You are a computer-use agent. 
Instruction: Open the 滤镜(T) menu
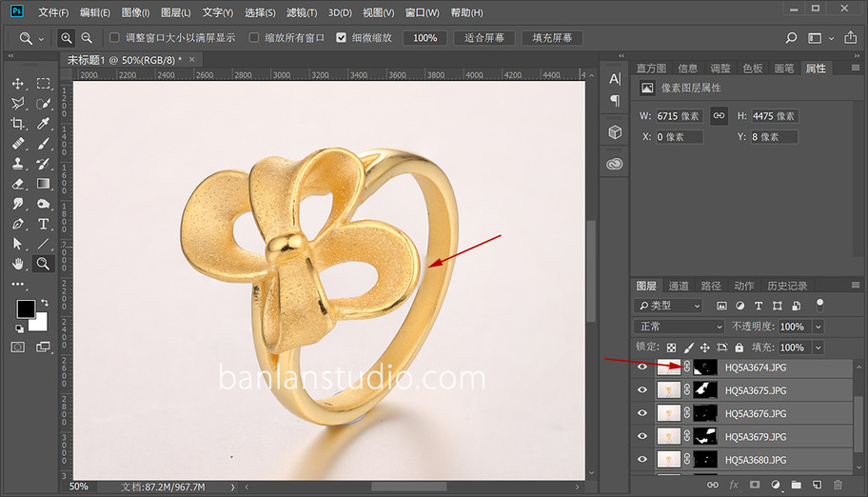click(x=302, y=12)
